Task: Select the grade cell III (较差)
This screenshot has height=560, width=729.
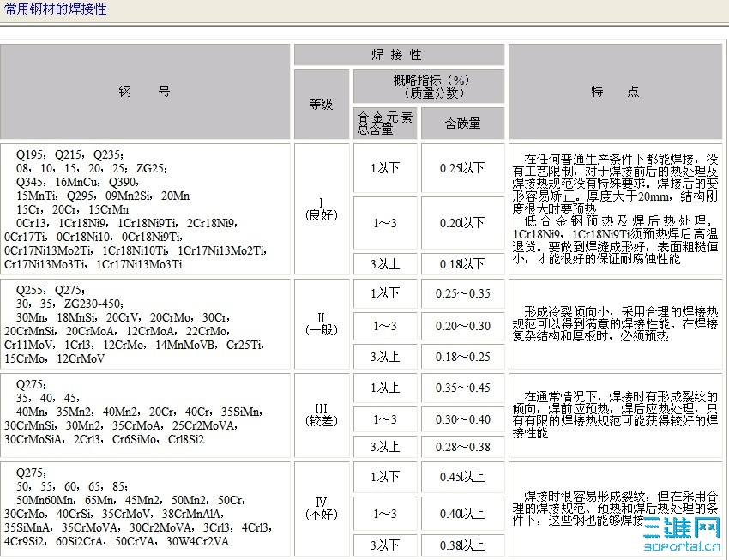Action: pos(322,415)
